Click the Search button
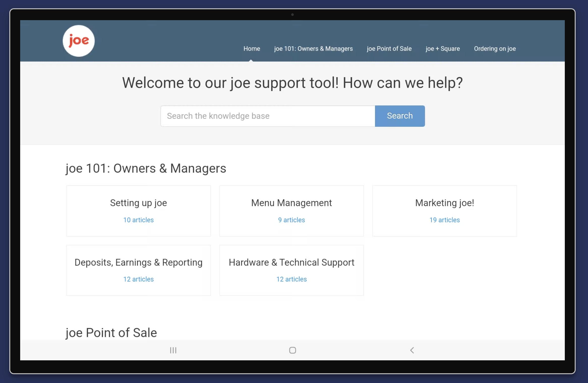Image resolution: width=588 pixels, height=383 pixels. (400, 116)
